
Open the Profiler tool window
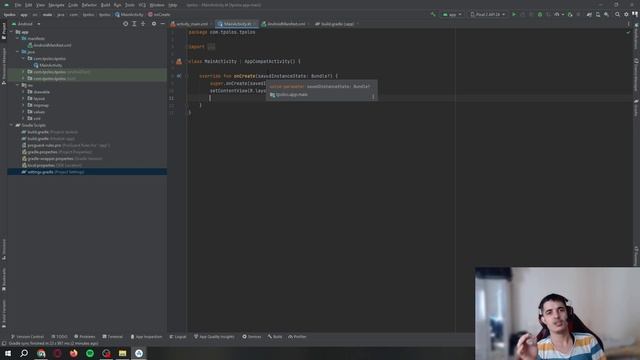click(297, 337)
